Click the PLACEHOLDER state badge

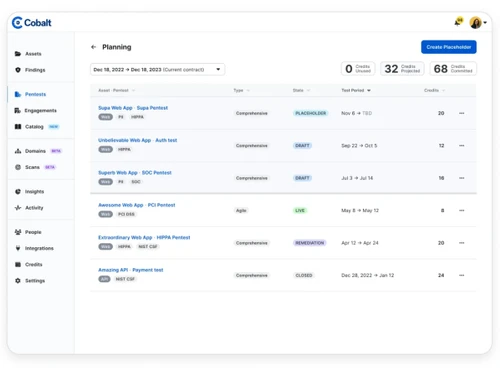[x=311, y=113]
